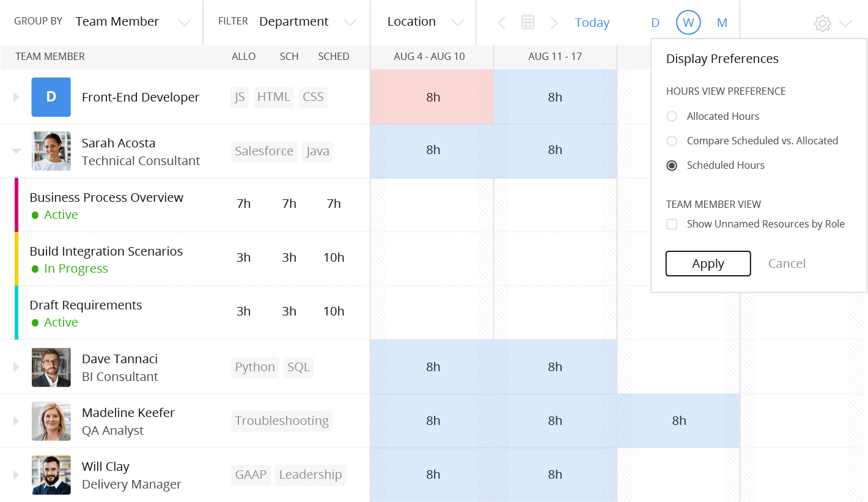Click the In Progress status label
Image resolution: width=868 pixels, height=502 pixels.
click(x=76, y=268)
